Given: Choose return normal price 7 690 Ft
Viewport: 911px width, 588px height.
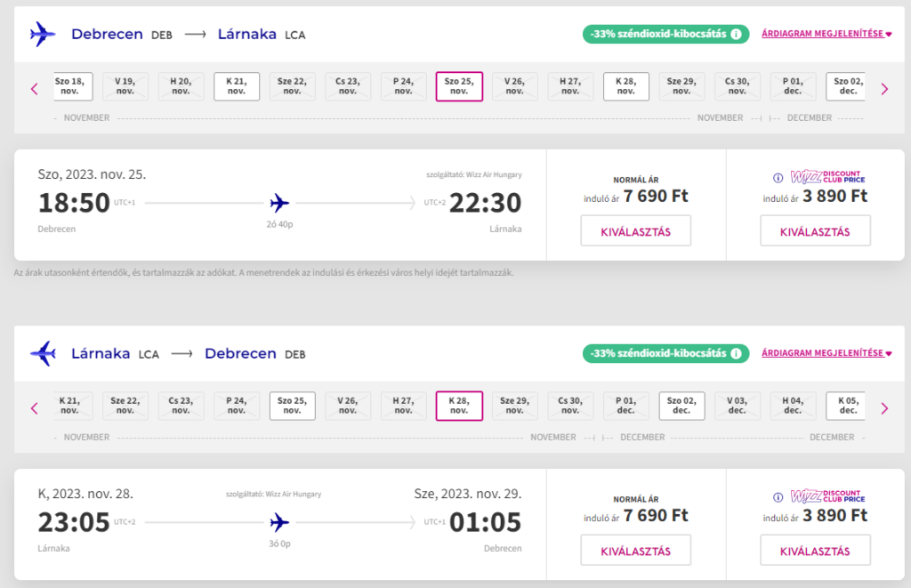Looking at the screenshot, I should point(635,552).
